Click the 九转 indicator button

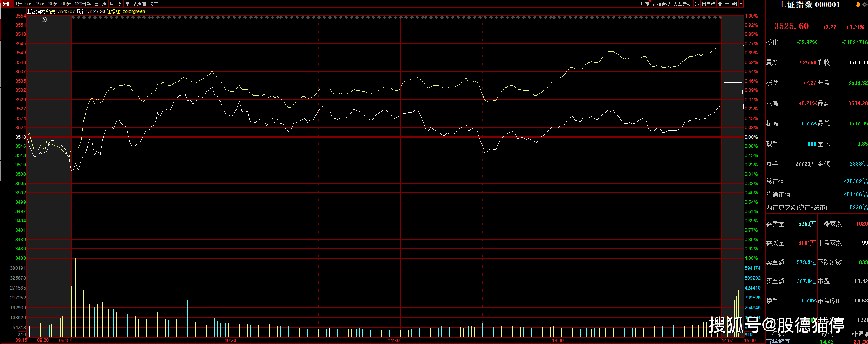pyautogui.click(x=644, y=4)
